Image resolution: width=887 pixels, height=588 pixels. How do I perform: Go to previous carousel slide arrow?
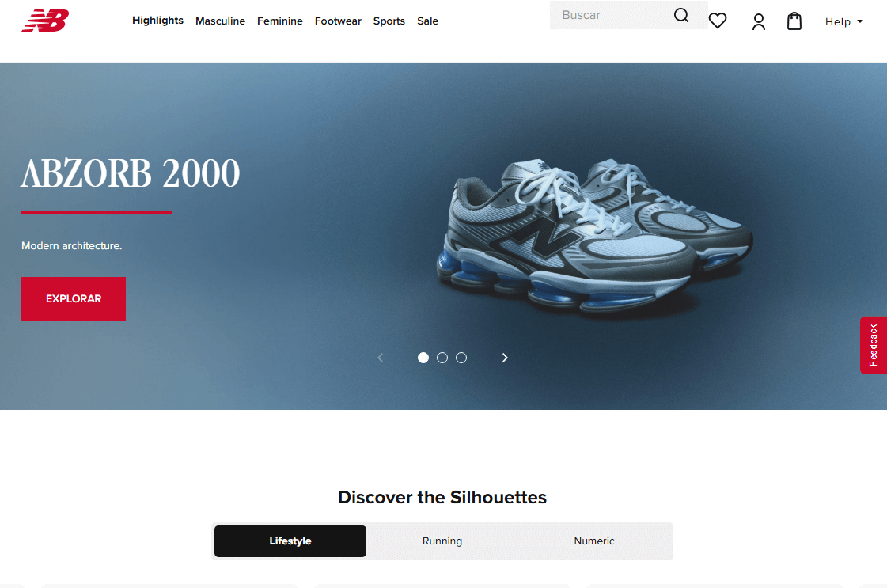point(380,358)
